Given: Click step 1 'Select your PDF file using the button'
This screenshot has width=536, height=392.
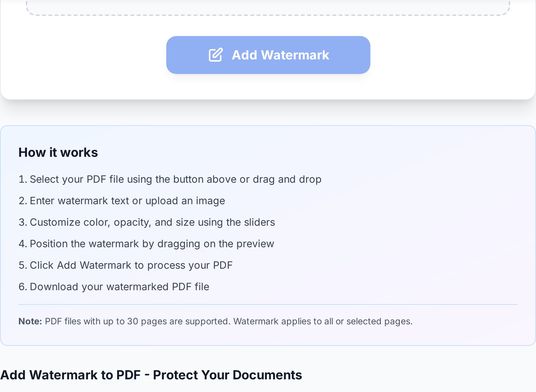Looking at the screenshot, I should click(x=170, y=179).
